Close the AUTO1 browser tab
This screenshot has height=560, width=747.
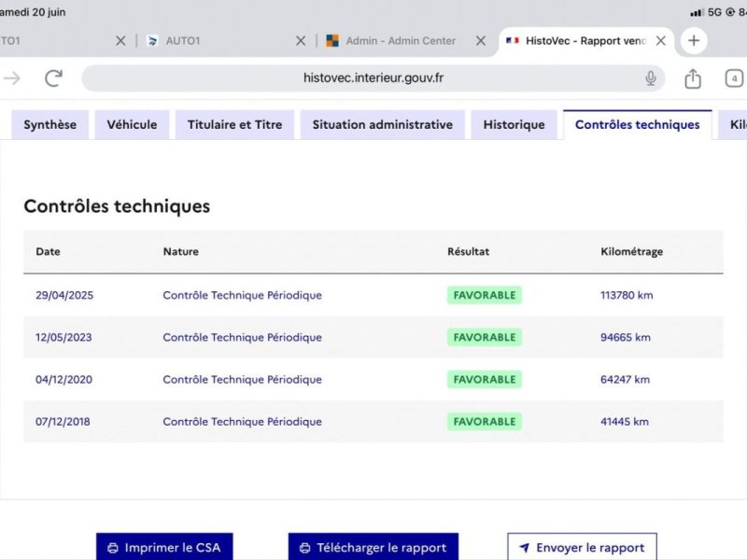point(301,41)
